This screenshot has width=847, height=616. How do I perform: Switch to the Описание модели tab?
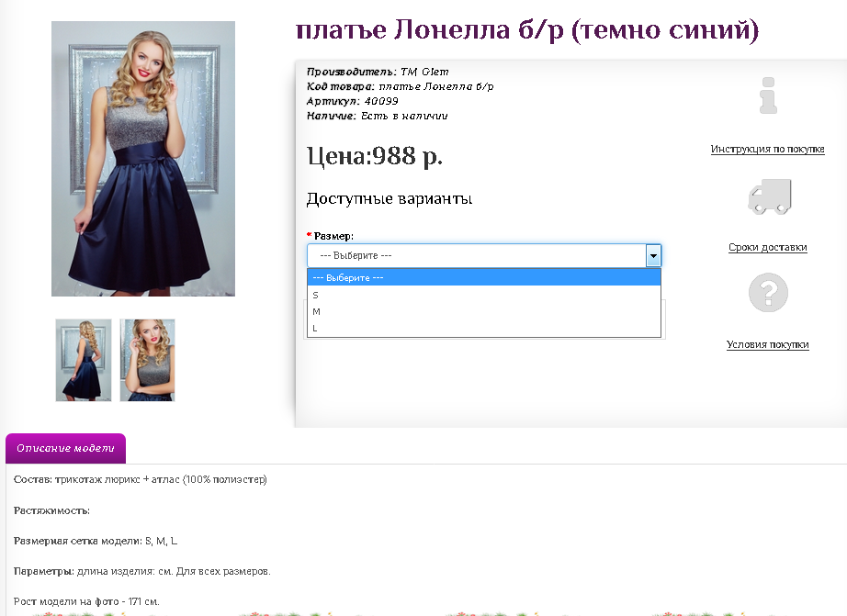pos(65,448)
